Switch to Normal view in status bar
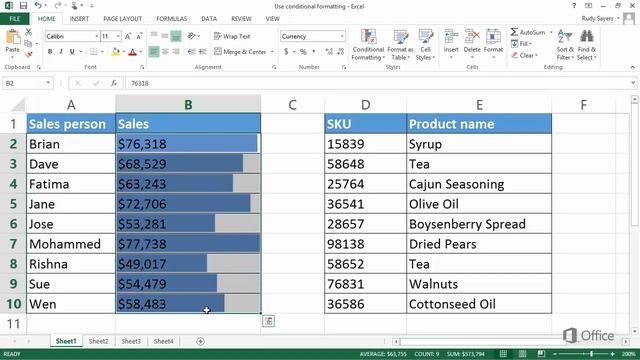Screen dimensions: 640x360 tap(503, 354)
